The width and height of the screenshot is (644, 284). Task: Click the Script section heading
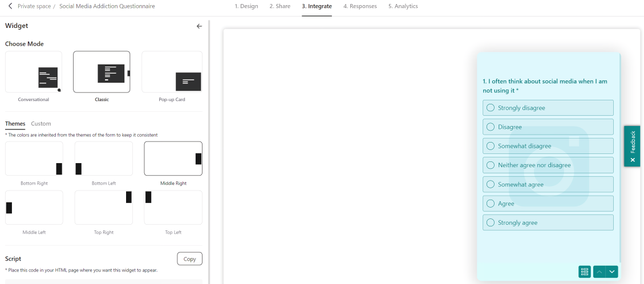click(13, 258)
